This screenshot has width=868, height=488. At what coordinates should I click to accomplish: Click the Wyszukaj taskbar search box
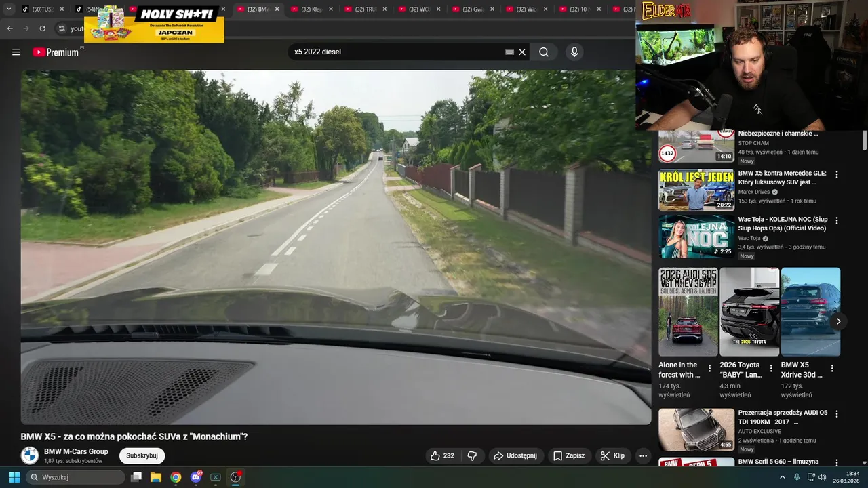tap(75, 477)
